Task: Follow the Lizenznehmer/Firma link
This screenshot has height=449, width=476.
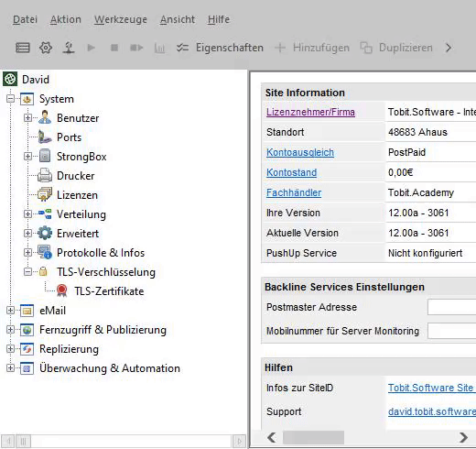Action: 310,112
